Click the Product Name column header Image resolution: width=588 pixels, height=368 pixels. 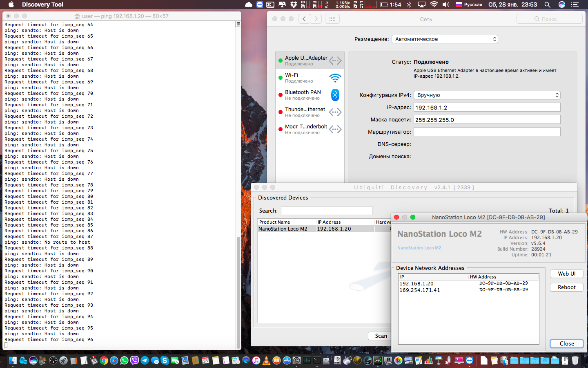(287, 222)
